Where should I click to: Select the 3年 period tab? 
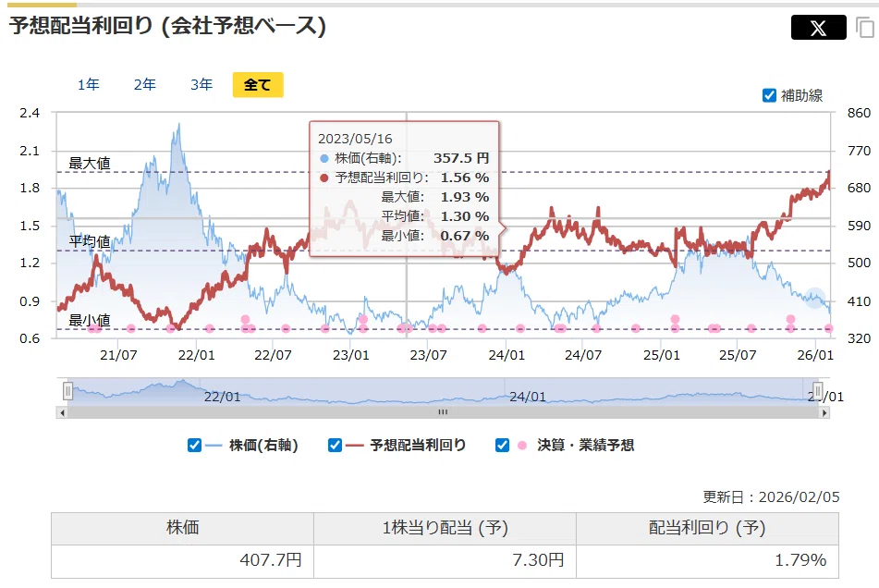point(201,85)
